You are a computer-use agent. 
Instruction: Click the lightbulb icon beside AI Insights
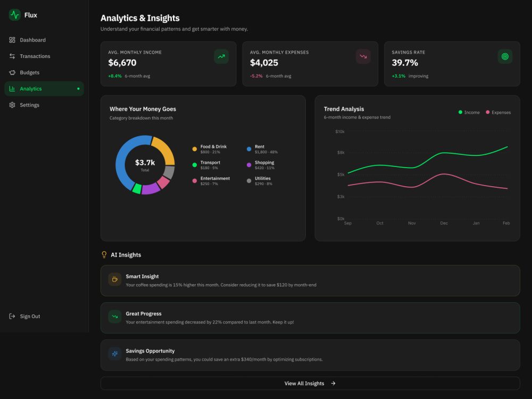(x=104, y=255)
